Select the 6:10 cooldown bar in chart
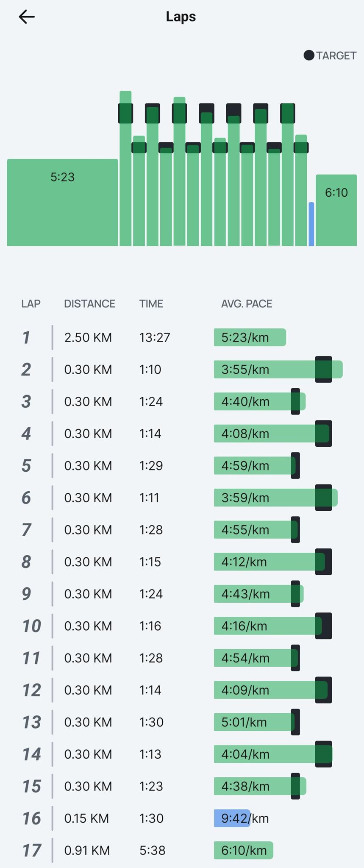The height and width of the screenshot is (868, 364). (336, 210)
